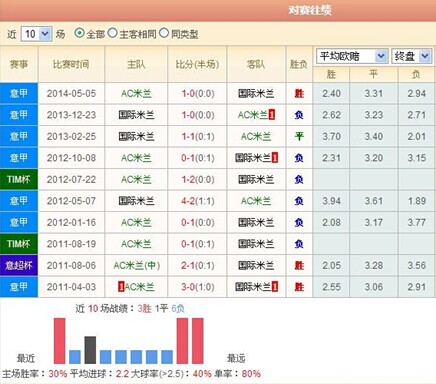The height and width of the screenshot is (384, 436).
Task: Click the 胜 result icon for 2014-05-05
Action: click(299, 93)
